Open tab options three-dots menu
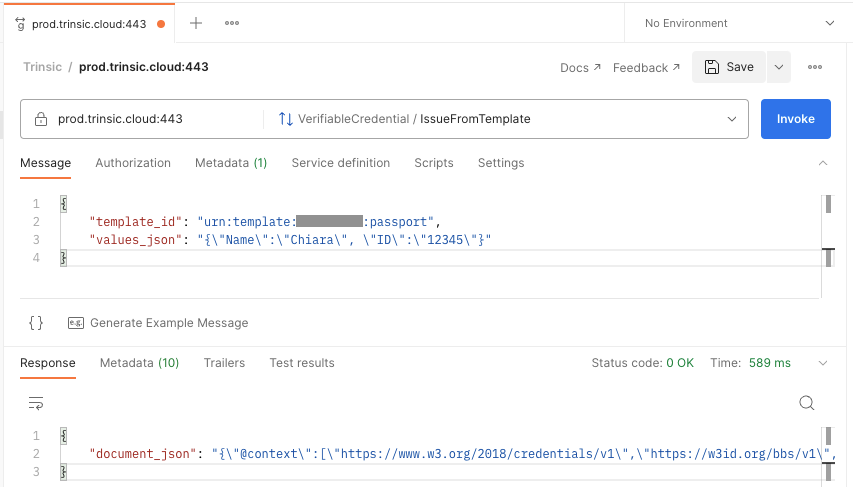Viewport: 853px width, 487px height. pyautogui.click(x=232, y=23)
